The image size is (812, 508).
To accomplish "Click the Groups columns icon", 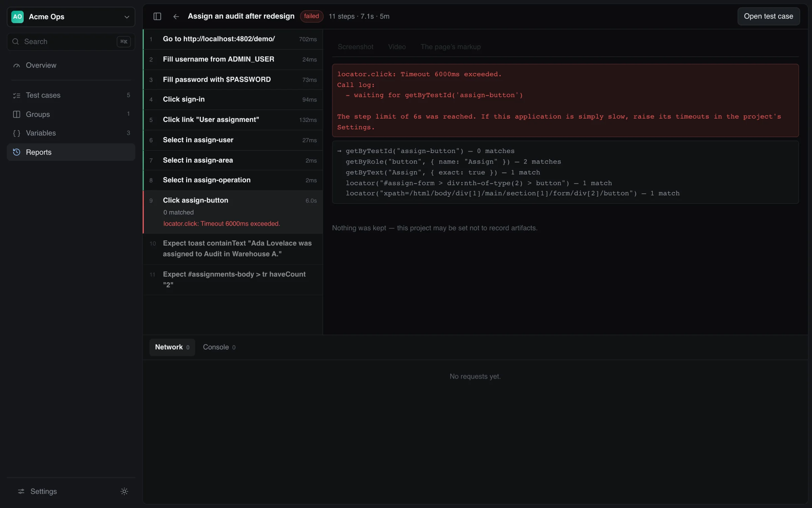I will 16,114.
